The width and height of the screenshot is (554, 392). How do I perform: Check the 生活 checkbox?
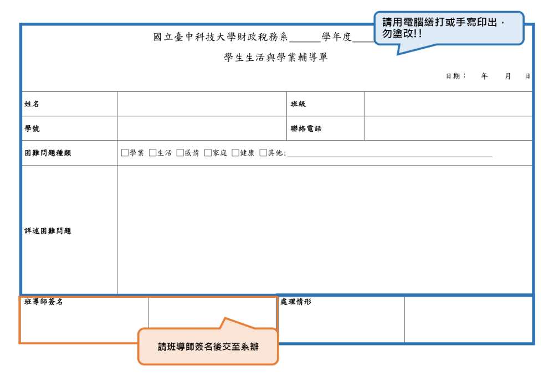click(152, 153)
